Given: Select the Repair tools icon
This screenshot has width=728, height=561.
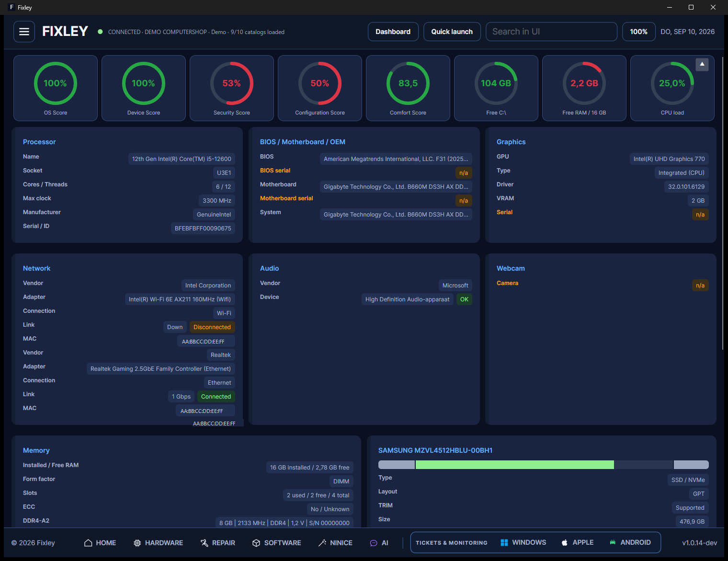Looking at the screenshot, I should pos(205,543).
